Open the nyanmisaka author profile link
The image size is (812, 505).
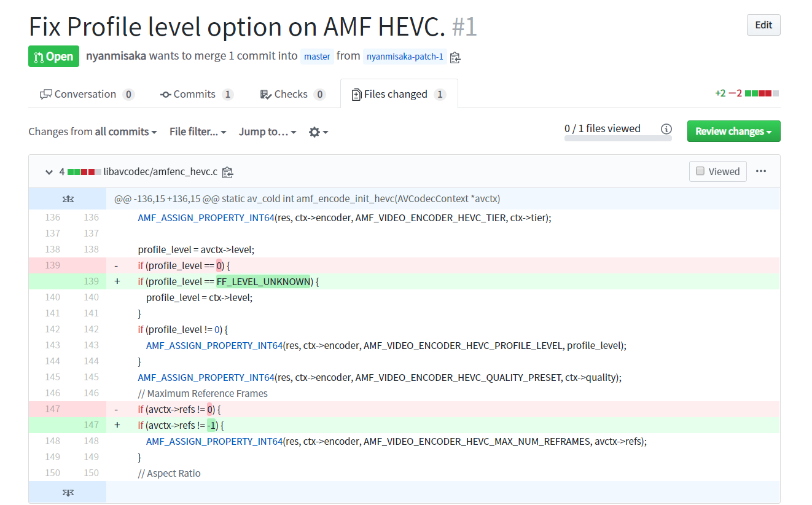(116, 57)
